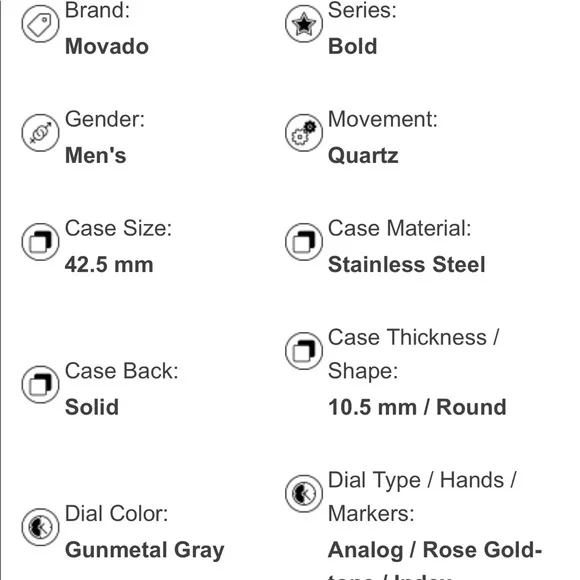Click the Quartz movement value
Image resolution: width=580 pixels, height=580 pixels.
pos(363,156)
